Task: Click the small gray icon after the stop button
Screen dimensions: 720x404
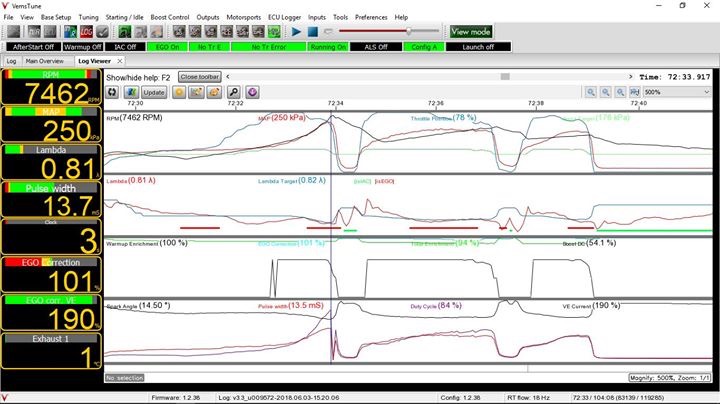Action: click(x=328, y=32)
